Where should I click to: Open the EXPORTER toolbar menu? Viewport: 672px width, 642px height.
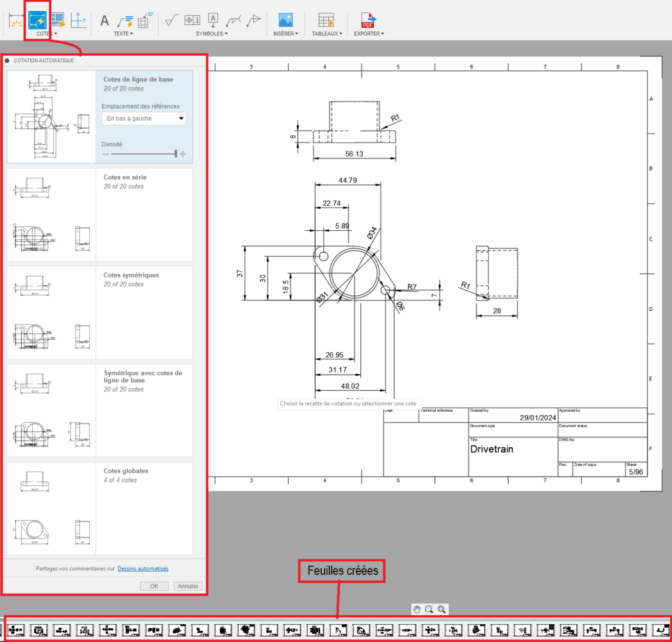[x=368, y=33]
